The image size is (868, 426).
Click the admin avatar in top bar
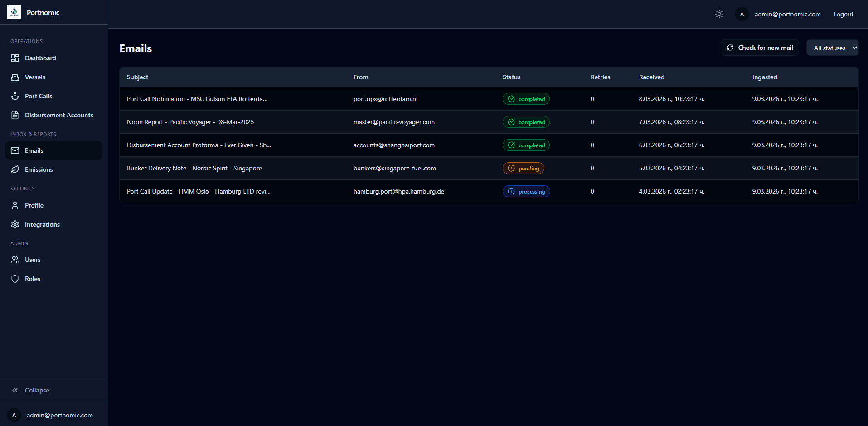(742, 14)
